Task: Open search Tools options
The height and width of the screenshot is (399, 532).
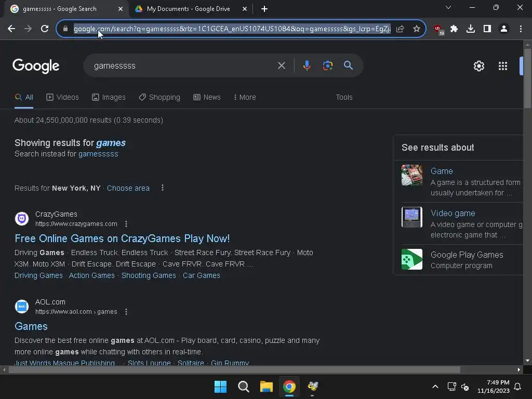Action: coord(344,97)
